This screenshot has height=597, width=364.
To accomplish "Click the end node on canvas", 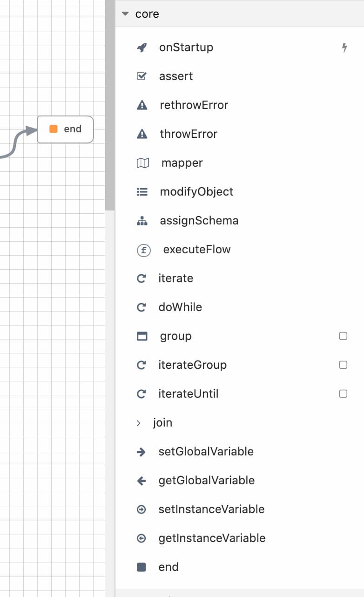I will [65, 129].
